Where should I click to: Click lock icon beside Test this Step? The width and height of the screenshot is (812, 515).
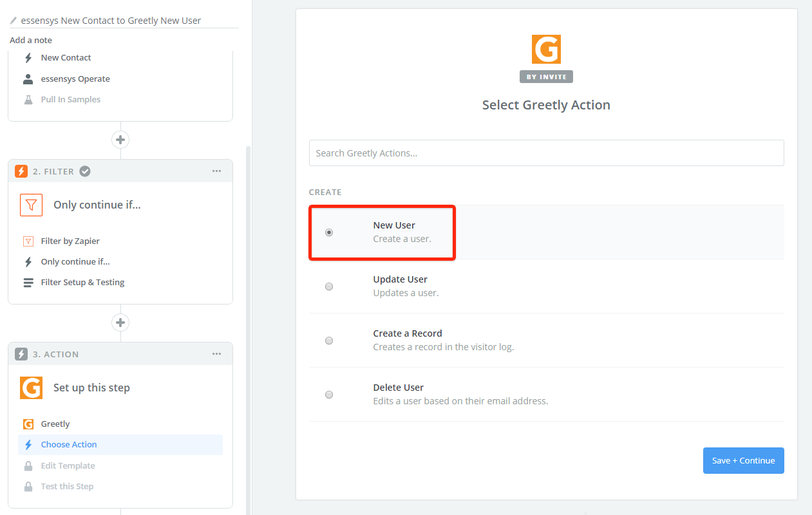coord(28,487)
